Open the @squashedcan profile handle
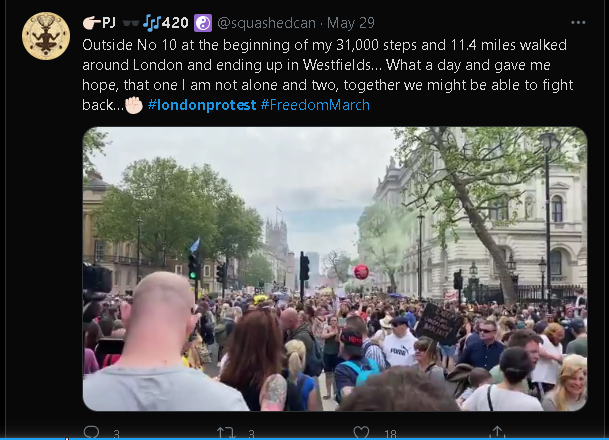Viewport: 609px width, 440px height. [266, 23]
